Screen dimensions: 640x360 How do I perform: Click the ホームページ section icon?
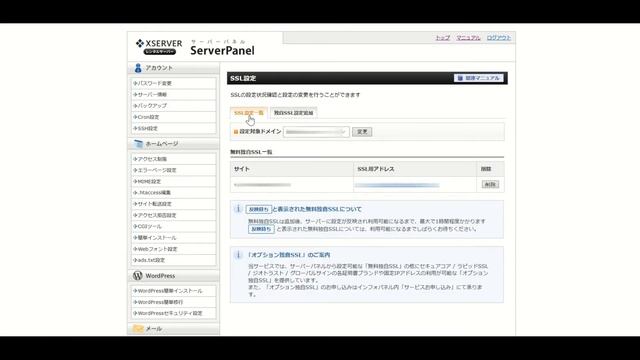138,144
